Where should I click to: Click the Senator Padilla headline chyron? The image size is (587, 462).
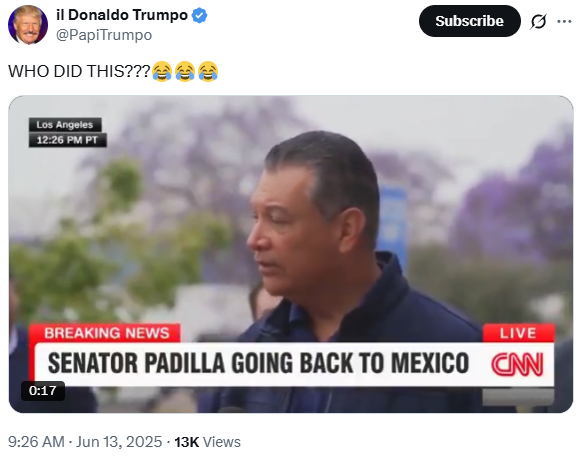[x=258, y=363]
